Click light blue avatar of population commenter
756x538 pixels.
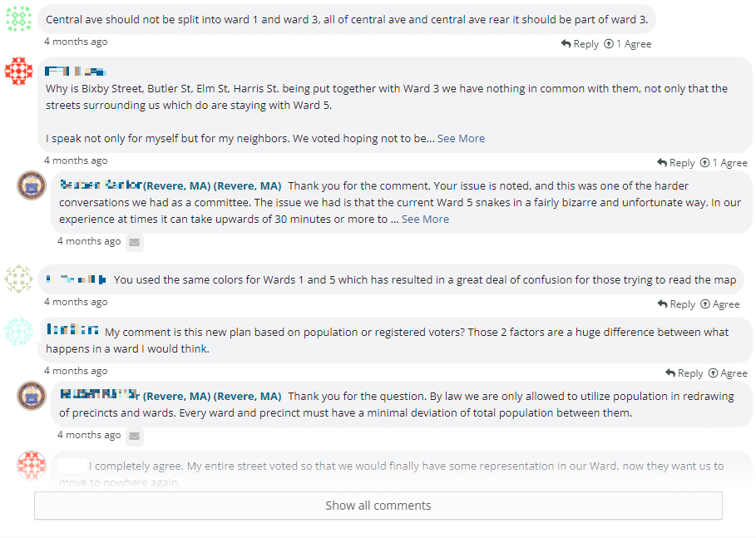18,332
